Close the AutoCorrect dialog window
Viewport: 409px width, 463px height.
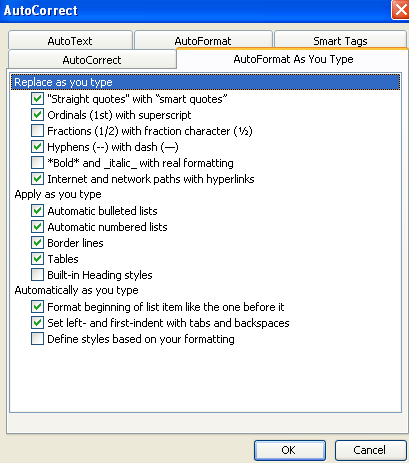tap(400, 10)
